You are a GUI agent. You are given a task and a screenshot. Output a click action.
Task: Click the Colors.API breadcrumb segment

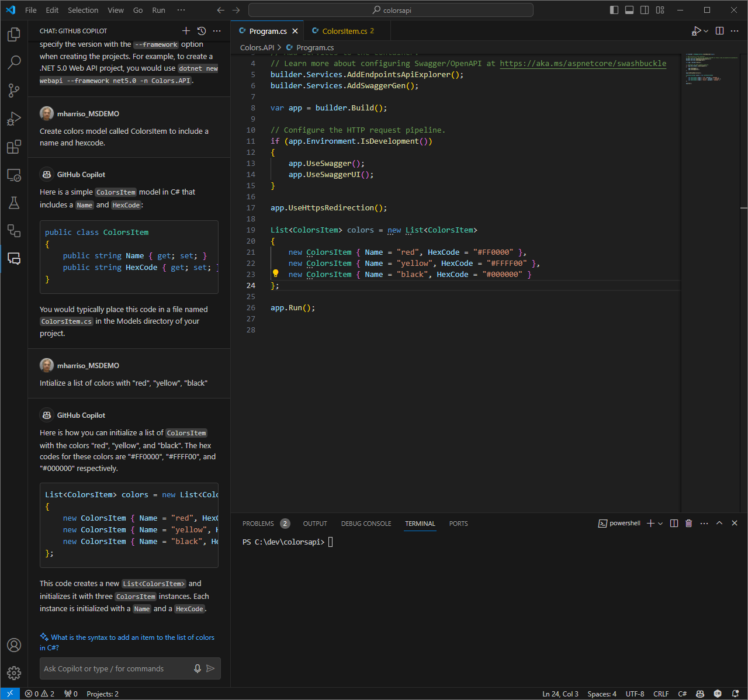257,47
